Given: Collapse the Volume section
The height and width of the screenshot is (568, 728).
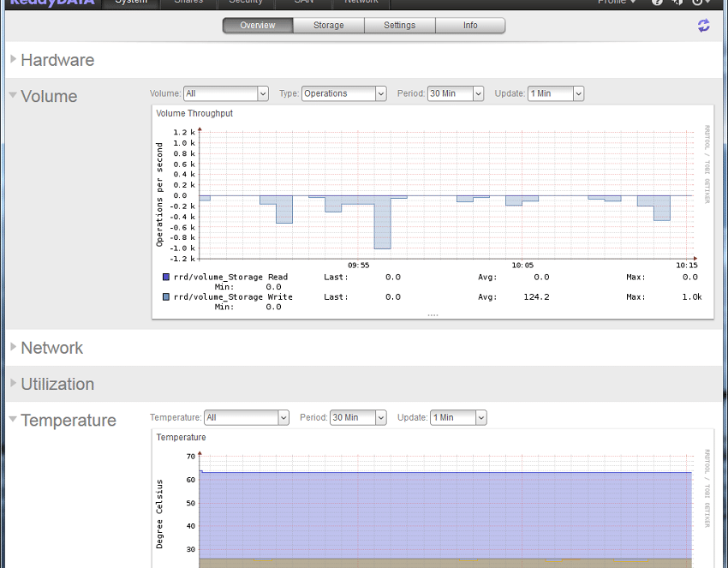Looking at the screenshot, I should click(13, 95).
